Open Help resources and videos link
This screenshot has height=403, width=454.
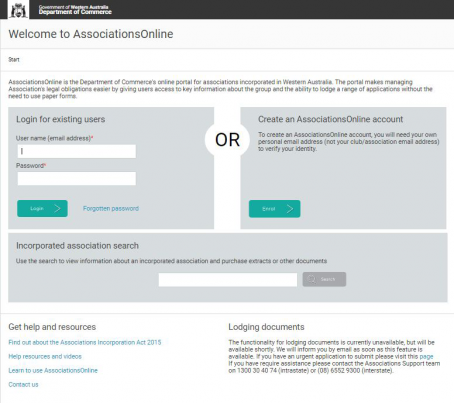point(45,356)
